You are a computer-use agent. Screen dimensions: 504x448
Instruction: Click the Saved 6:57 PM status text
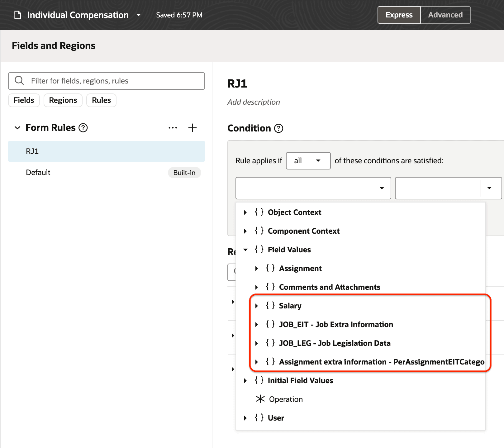click(x=179, y=15)
